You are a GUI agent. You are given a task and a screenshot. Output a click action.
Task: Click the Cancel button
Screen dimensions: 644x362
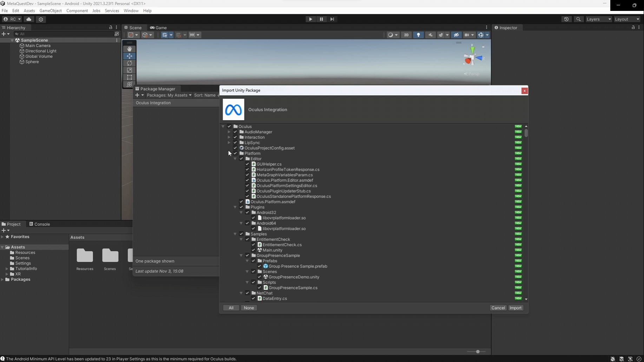coord(498,308)
